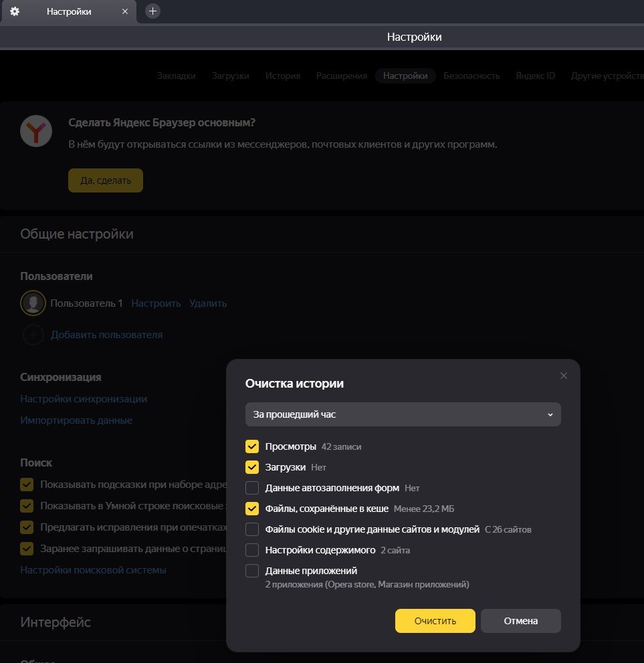Open Настройки поисковой системы link
The height and width of the screenshot is (663, 644).
[93, 570]
